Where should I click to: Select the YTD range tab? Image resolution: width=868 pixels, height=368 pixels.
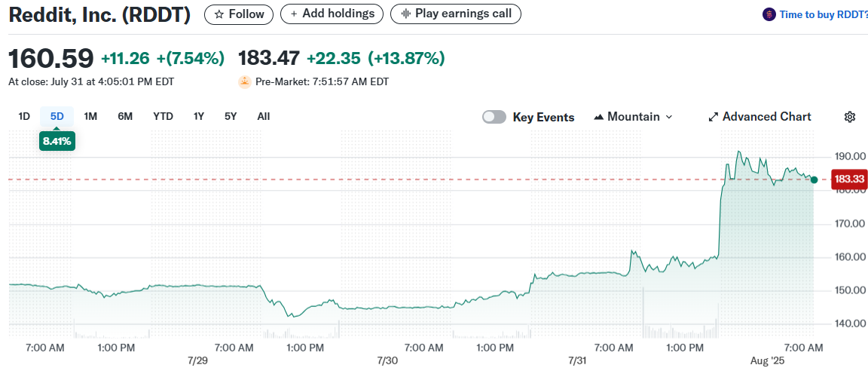click(x=163, y=116)
